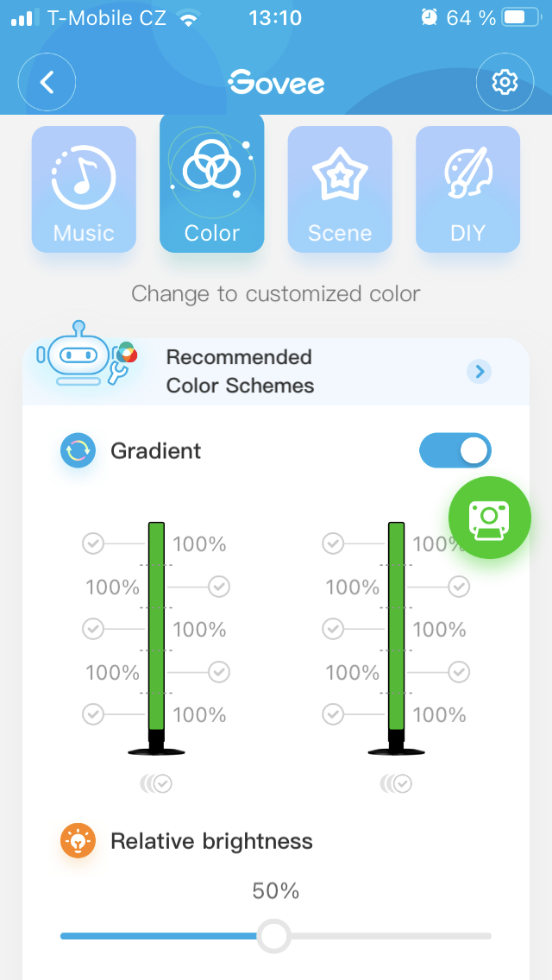
Task: Turn off the Gradient switch
Action: tap(455, 450)
